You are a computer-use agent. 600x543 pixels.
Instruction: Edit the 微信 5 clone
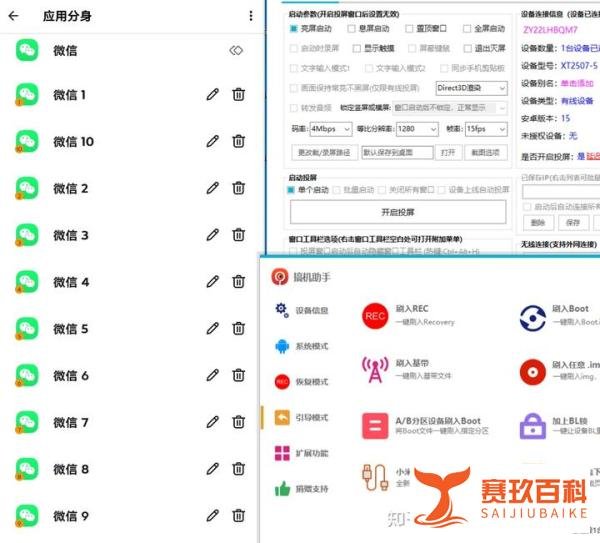[x=213, y=328]
